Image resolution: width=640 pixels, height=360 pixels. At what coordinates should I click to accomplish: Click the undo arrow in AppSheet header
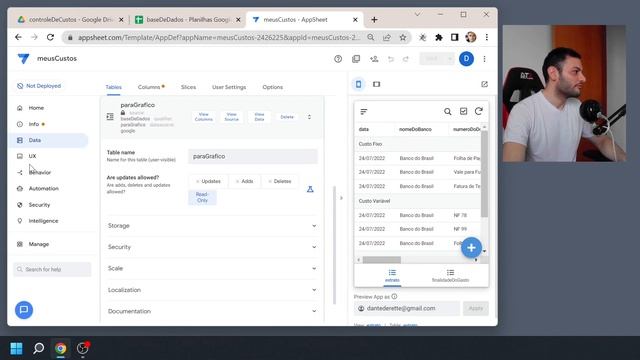391,59
